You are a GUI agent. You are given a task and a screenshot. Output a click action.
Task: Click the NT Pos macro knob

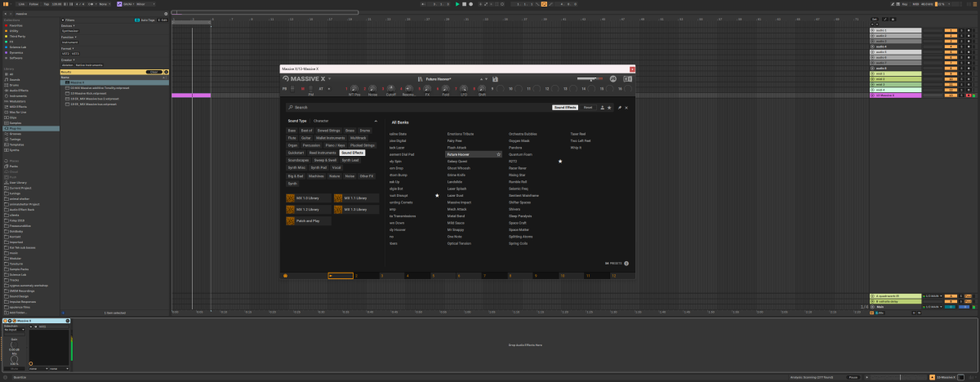[354, 88]
